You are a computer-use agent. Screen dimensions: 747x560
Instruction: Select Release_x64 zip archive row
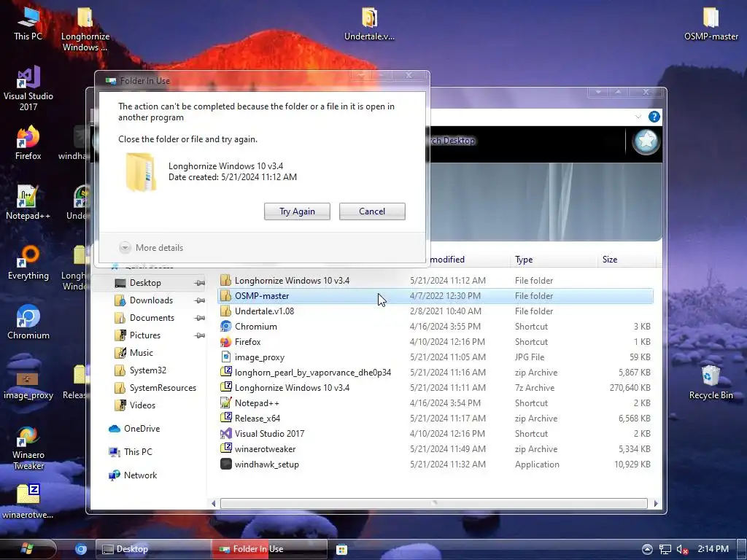(436, 419)
